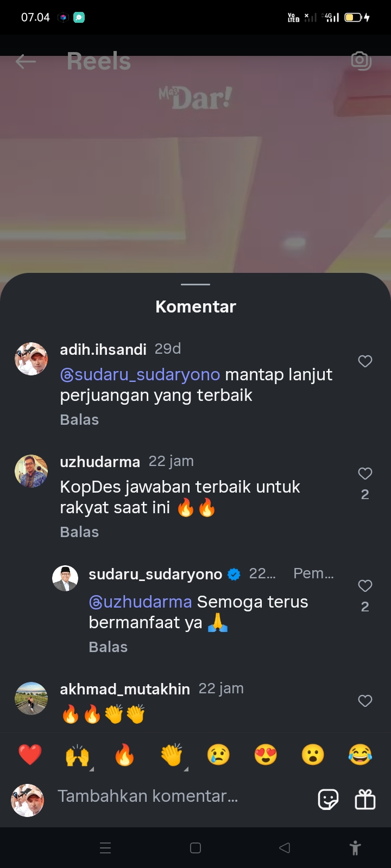Reply to uzhudarma's comment via Balas

[79, 532]
